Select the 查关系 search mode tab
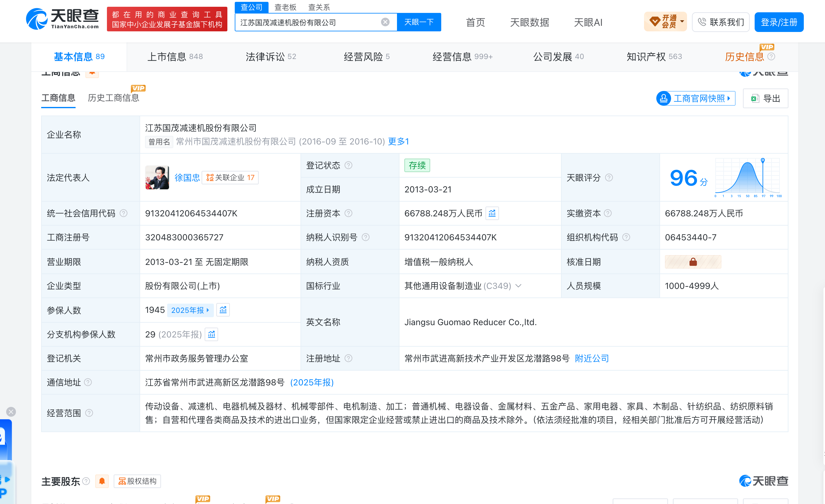Image resolution: width=825 pixels, height=504 pixels. coord(319,7)
